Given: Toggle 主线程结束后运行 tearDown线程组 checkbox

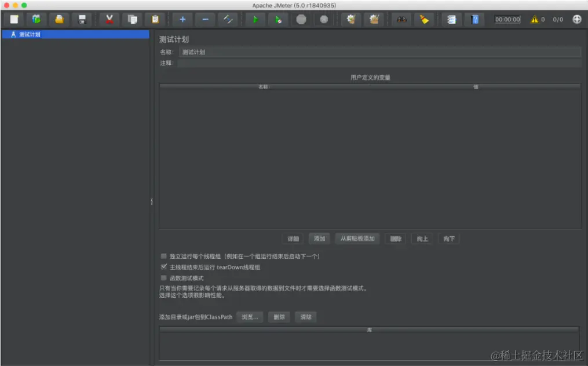Looking at the screenshot, I should pos(164,267).
